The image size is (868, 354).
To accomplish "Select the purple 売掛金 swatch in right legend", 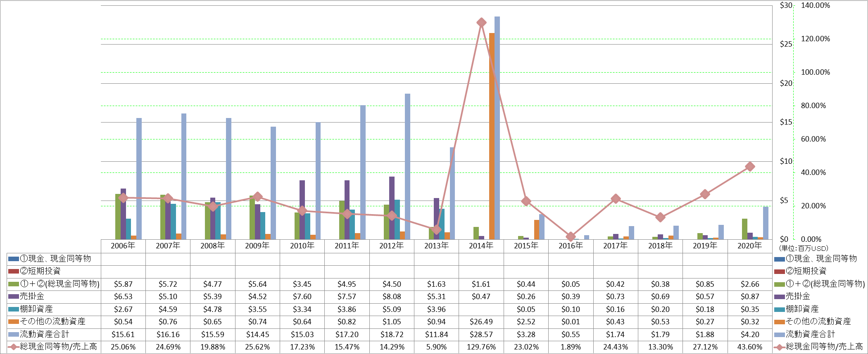I will pos(779,297).
